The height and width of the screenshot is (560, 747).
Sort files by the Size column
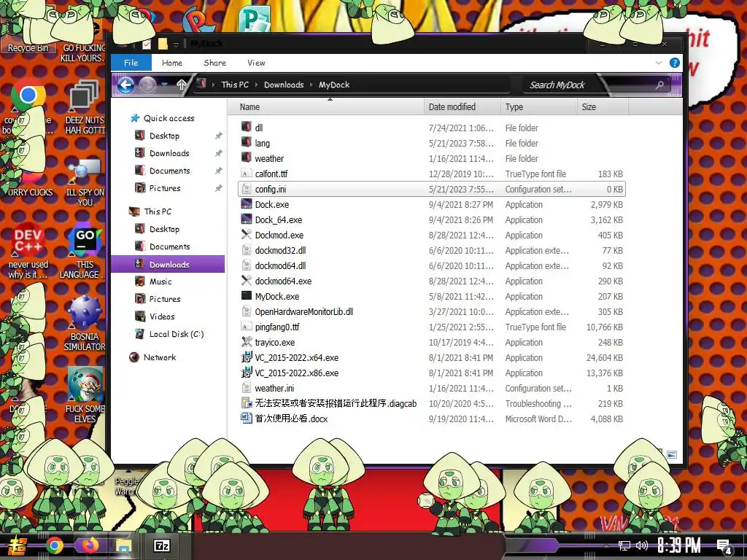(x=602, y=107)
